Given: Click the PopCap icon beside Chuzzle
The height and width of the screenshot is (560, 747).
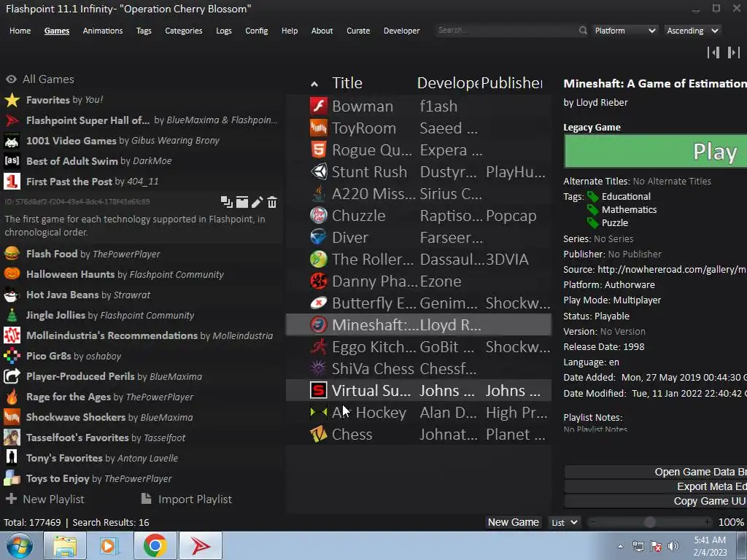Looking at the screenshot, I should 318,215.
